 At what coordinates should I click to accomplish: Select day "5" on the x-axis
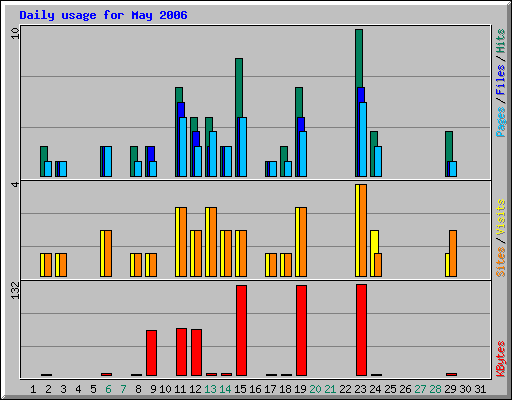93,389
